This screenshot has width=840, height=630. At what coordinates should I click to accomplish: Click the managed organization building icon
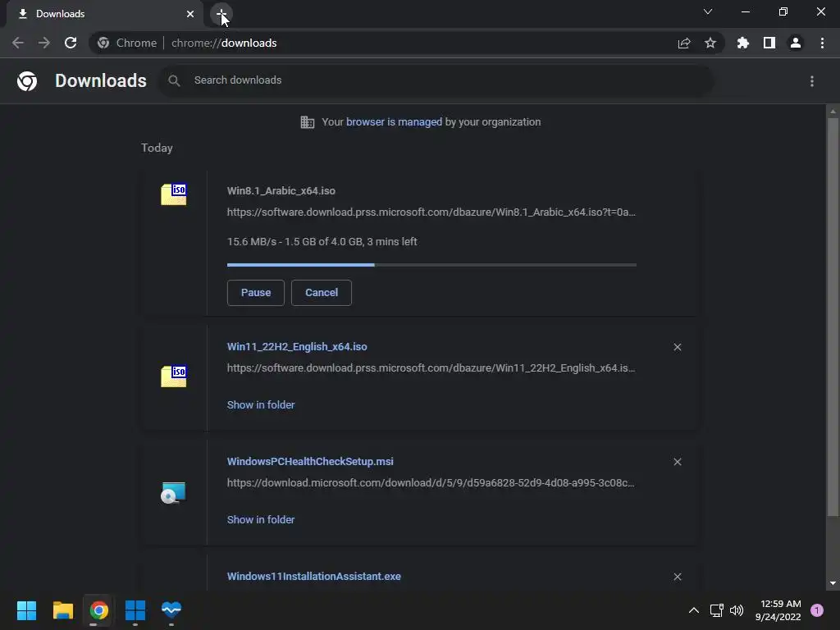click(308, 122)
